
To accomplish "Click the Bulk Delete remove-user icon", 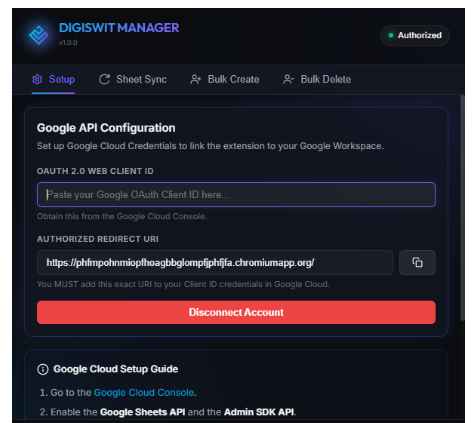I will click(288, 79).
